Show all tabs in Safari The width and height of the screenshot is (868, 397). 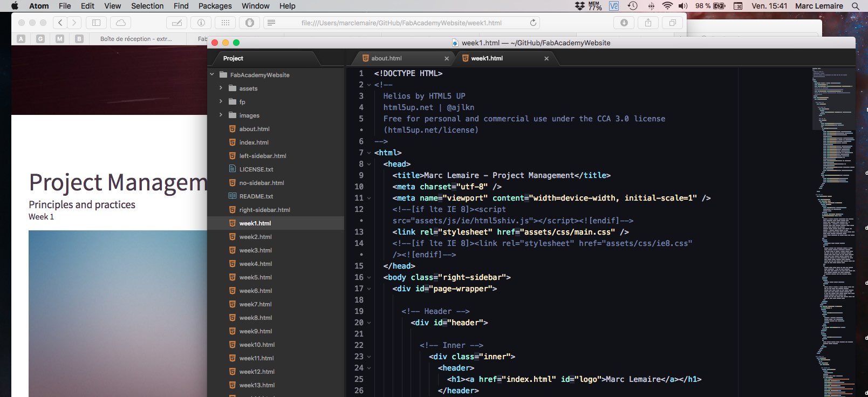(672, 23)
